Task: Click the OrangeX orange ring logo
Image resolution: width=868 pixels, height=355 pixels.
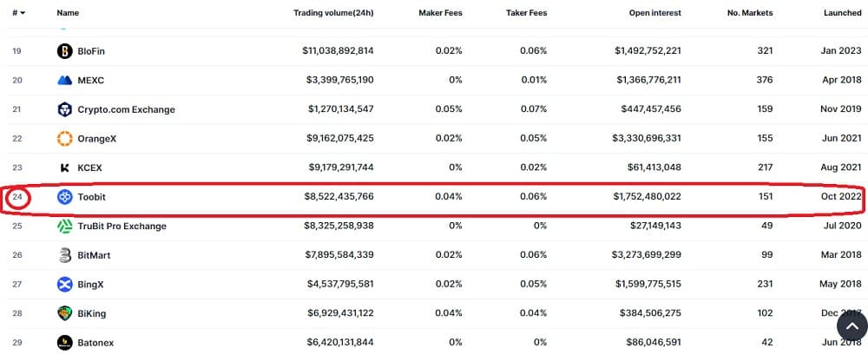Action: click(x=65, y=139)
